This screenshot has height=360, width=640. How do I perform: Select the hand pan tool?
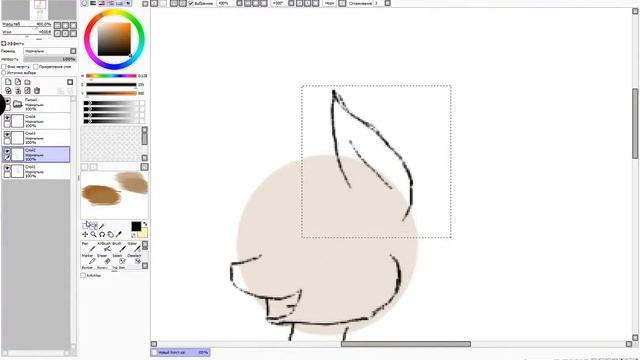click(x=111, y=234)
